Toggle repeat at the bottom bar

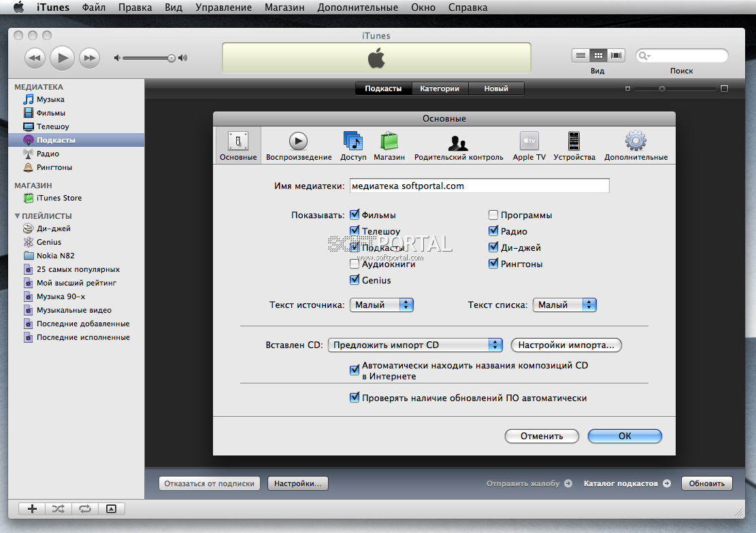click(85, 509)
